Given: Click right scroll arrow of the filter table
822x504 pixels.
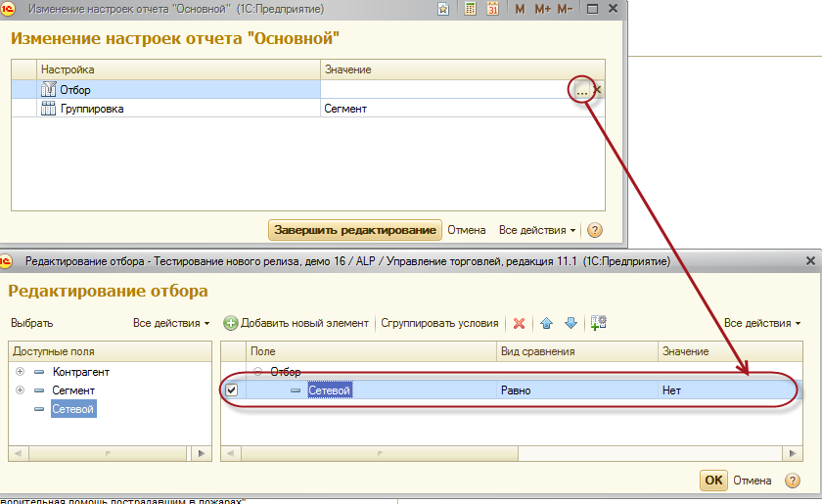Looking at the screenshot, I should click(x=792, y=454).
